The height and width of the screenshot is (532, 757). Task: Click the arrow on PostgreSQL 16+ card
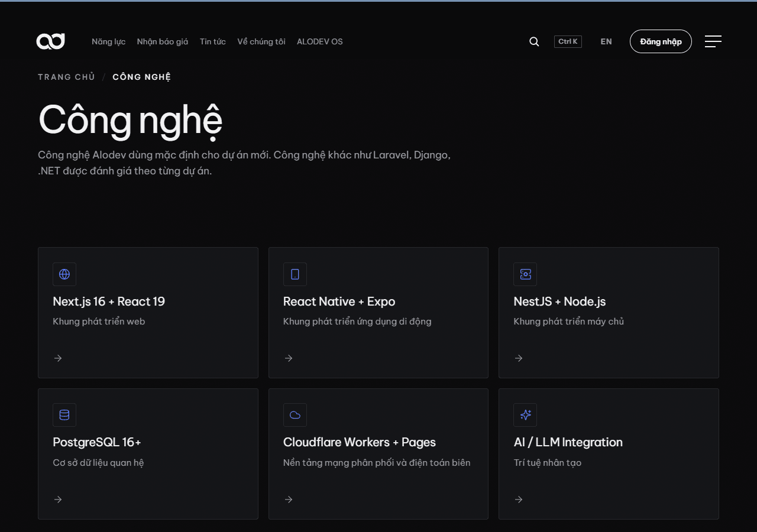(x=58, y=499)
